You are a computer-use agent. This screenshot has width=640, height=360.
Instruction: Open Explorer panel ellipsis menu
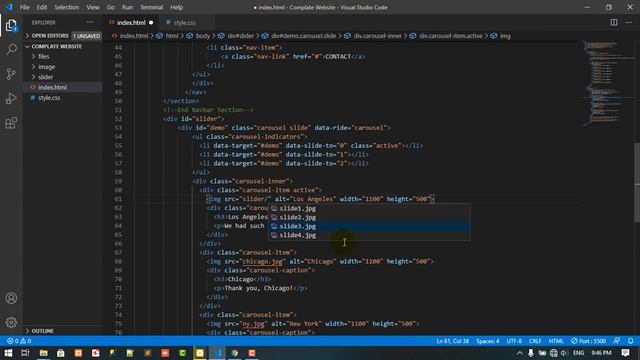click(x=90, y=22)
